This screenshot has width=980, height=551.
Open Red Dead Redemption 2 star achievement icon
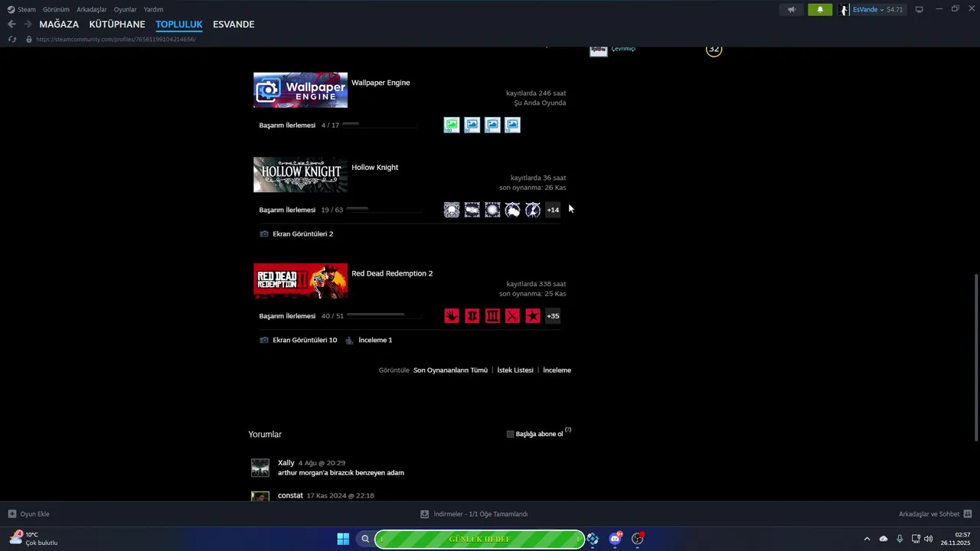pos(533,316)
